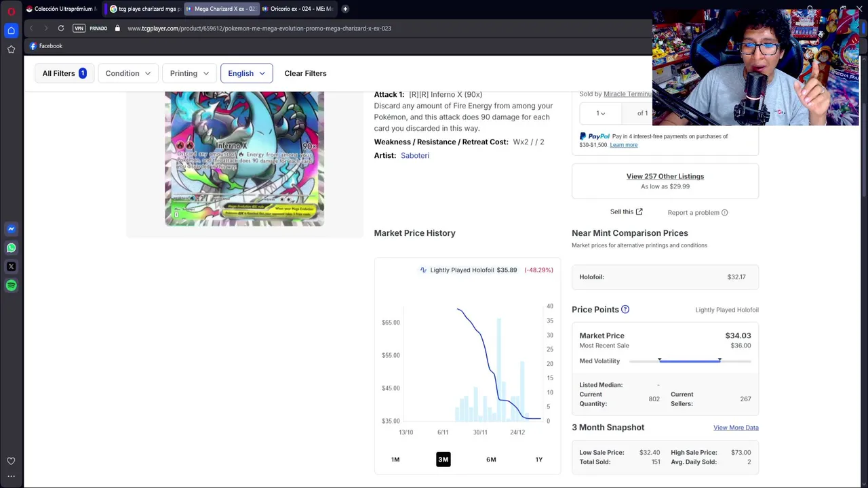This screenshot has height=488, width=868.
Task: Open artist Saboteri link
Action: [x=415, y=155]
